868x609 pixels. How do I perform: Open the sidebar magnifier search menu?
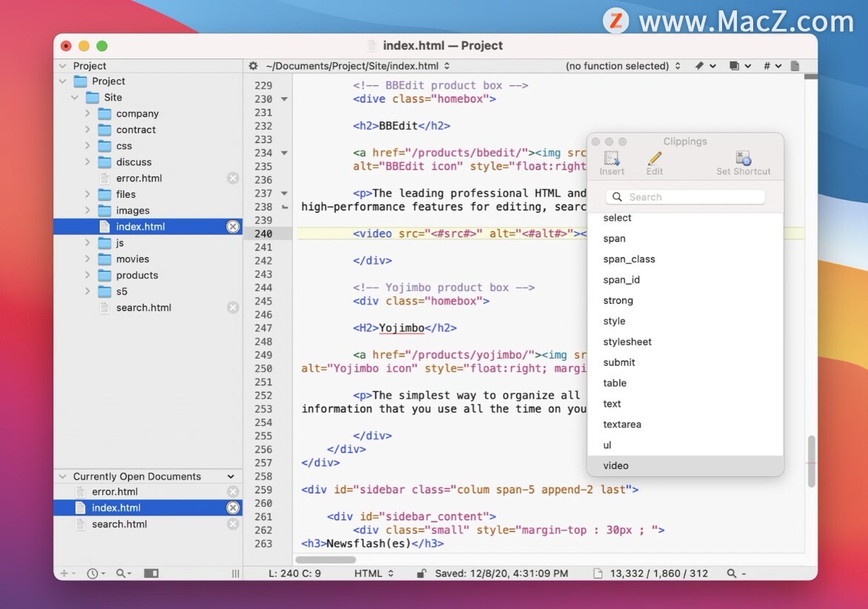point(123,573)
